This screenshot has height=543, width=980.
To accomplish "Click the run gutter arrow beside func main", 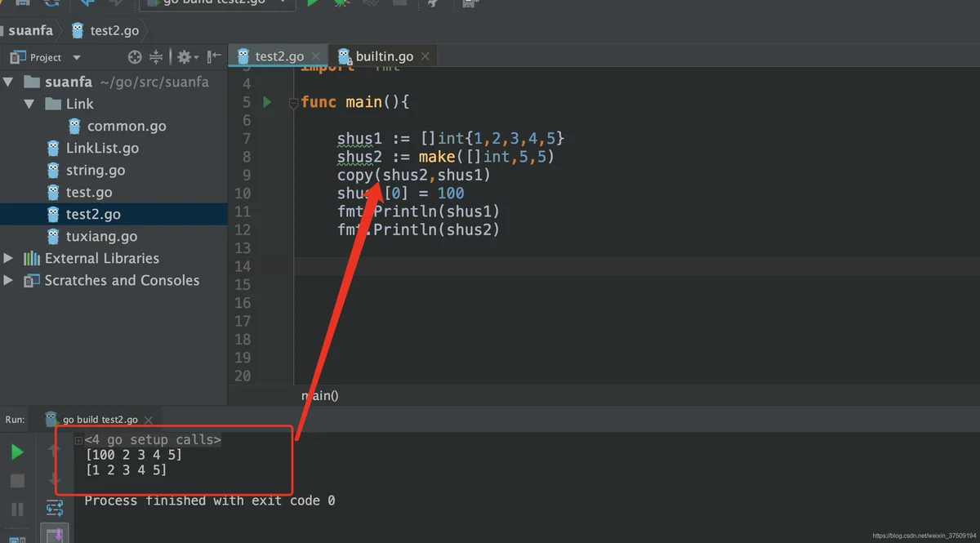I will click(x=266, y=102).
